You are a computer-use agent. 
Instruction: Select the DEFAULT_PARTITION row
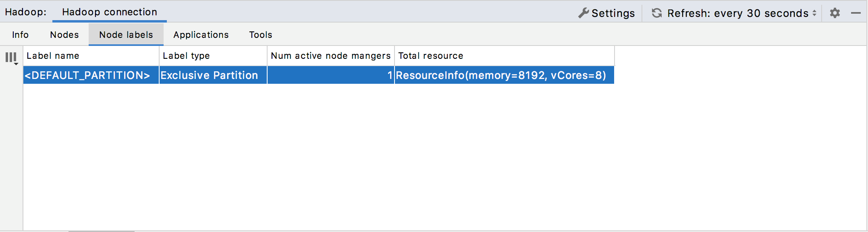tap(87, 75)
